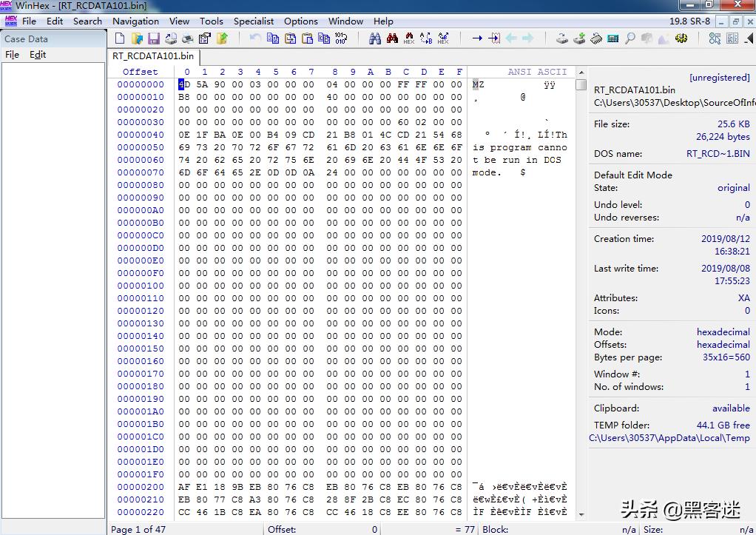Change Offsets mode from hexadecimal
This screenshot has width=756, height=535.
[x=723, y=343]
